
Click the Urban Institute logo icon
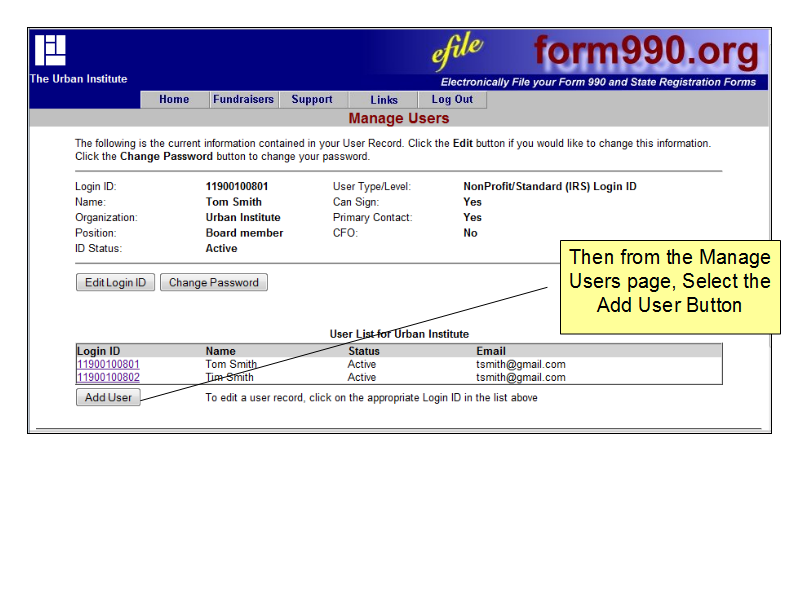[50, 50]
